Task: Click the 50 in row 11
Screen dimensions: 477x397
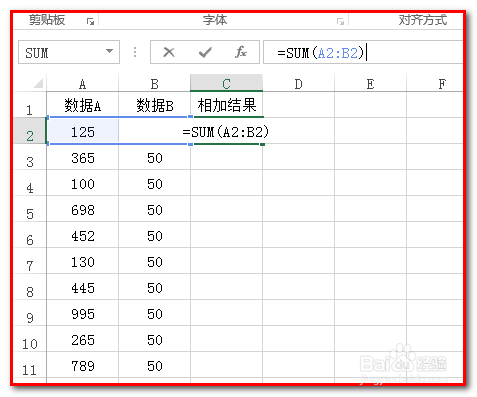Action: [154, 365]
